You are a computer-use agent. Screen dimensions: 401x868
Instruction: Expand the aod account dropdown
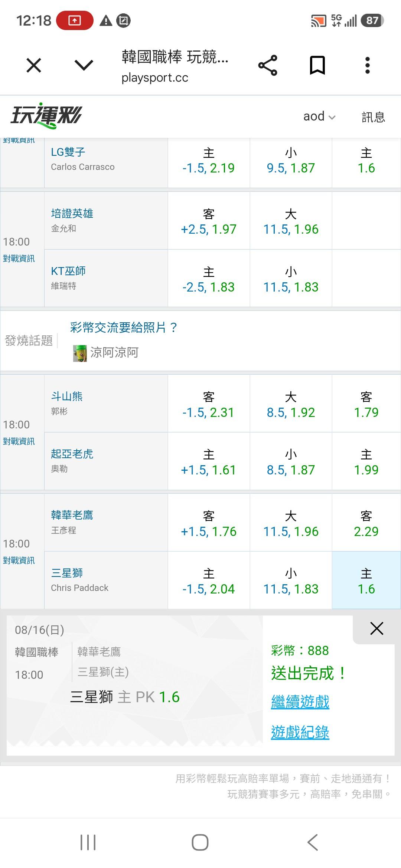click(x=319, y=116)
